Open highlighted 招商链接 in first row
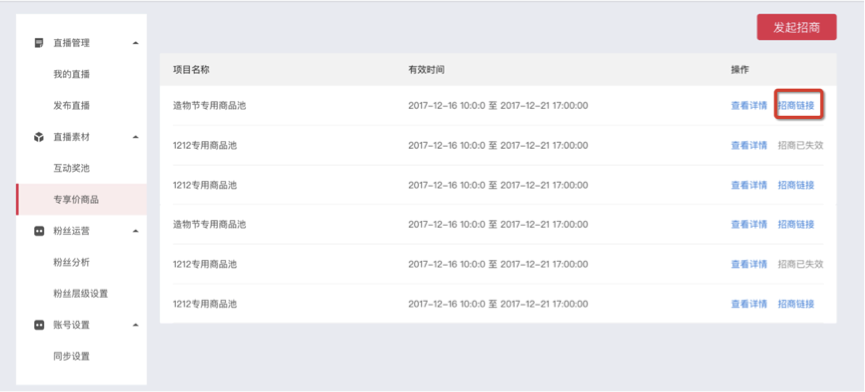Image resolution: width=865 pixels, height=392 pixels. point(796,106)
